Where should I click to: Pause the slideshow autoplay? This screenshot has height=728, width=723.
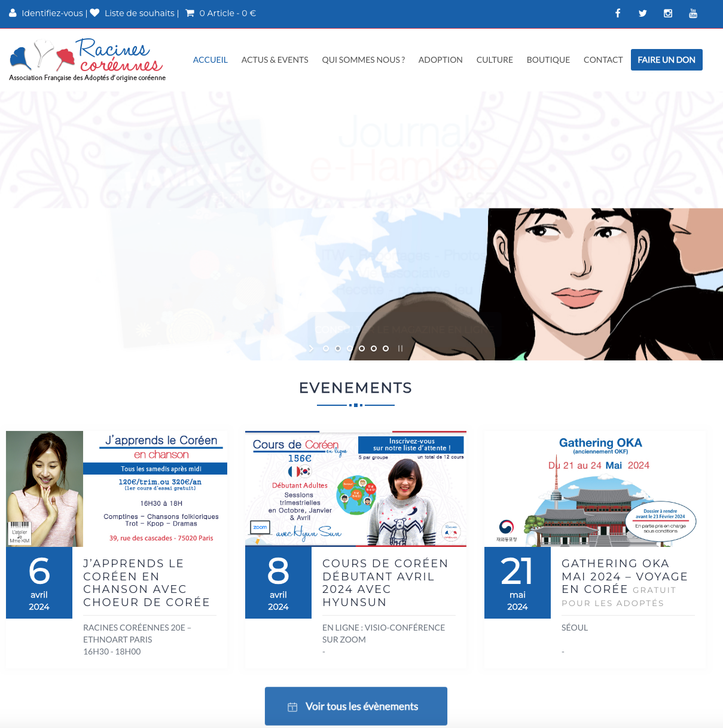click(x=400, y=348)
